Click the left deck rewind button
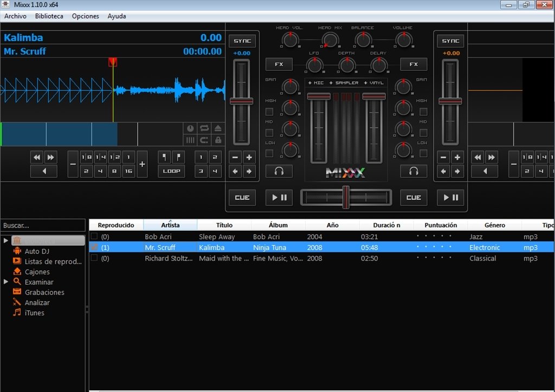555x392 pixels. [37, 158]
